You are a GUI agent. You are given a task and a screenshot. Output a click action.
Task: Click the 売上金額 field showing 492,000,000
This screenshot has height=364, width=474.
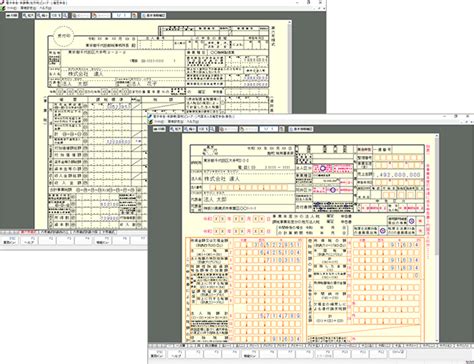pos(398,174)
